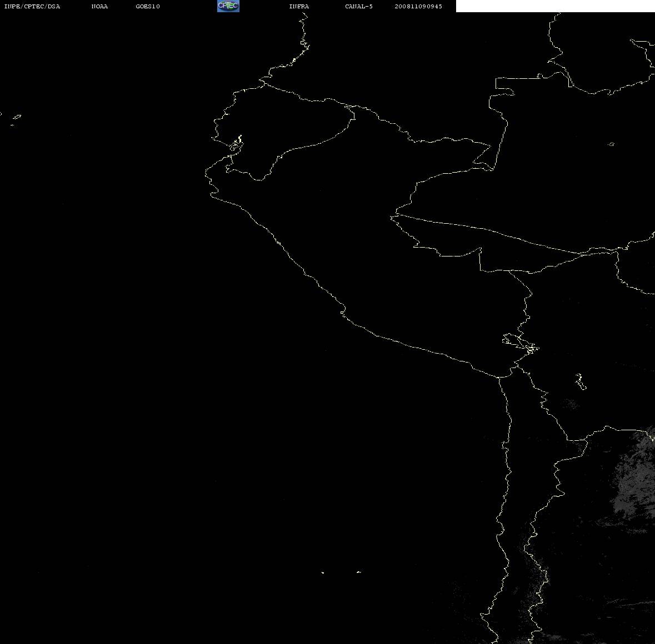Select the GOES10 satellite label
This screenshot has height=644, width=655.
point(148,6)
